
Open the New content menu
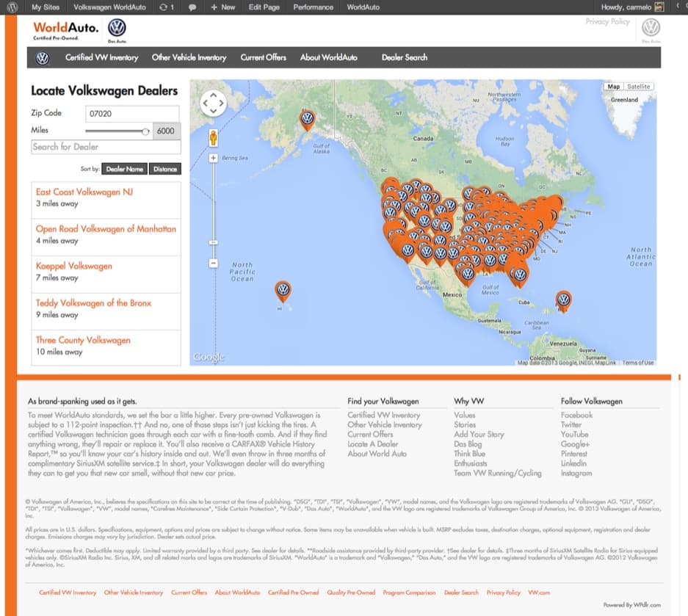pos(223,7)
